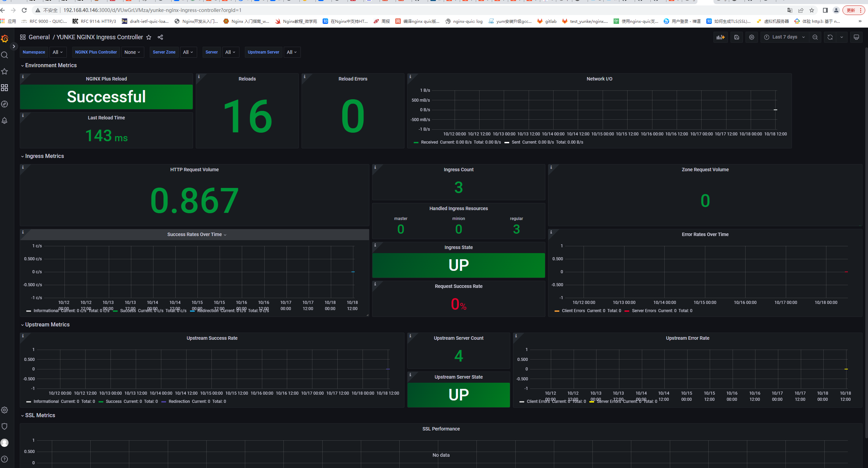Open the Configuration gear in the sidebar

click(4, 410)
